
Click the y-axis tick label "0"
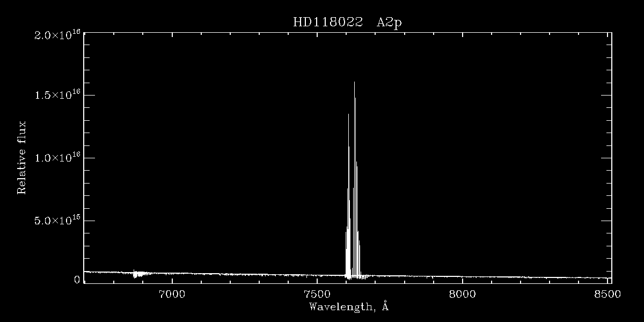(77, 280)
